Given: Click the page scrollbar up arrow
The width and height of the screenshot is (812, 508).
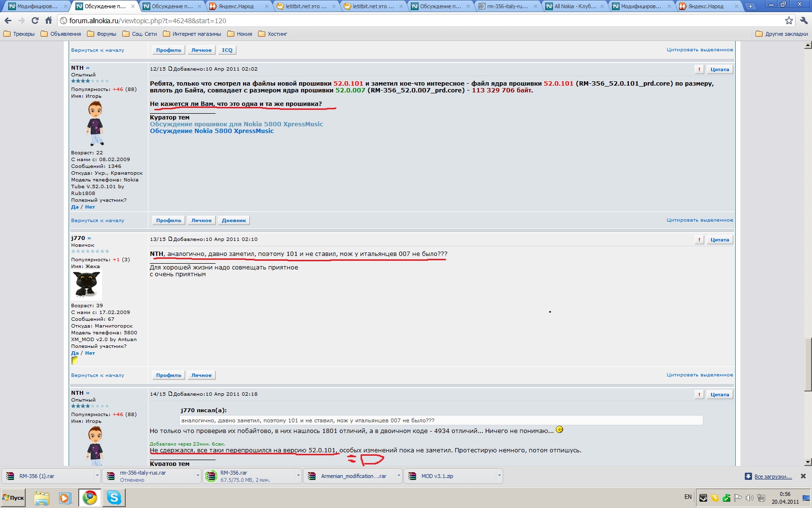Looking at the screenshot, I should pos(808,45).
